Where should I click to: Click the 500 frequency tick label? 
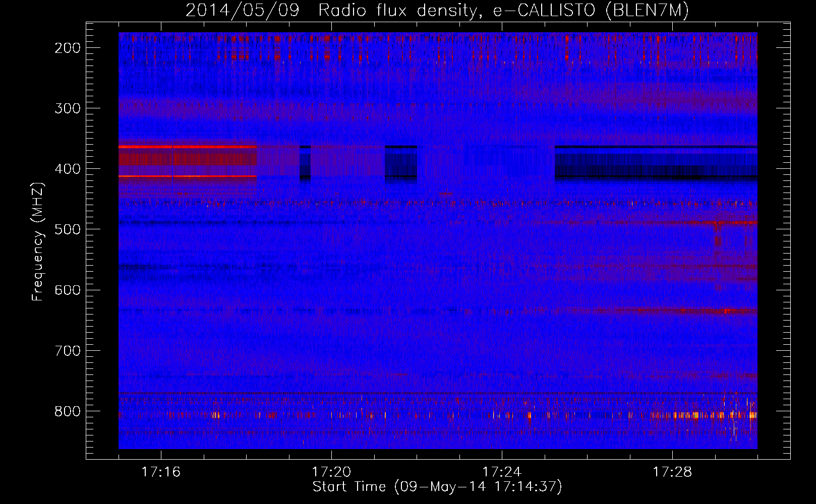tap(68, 229)
